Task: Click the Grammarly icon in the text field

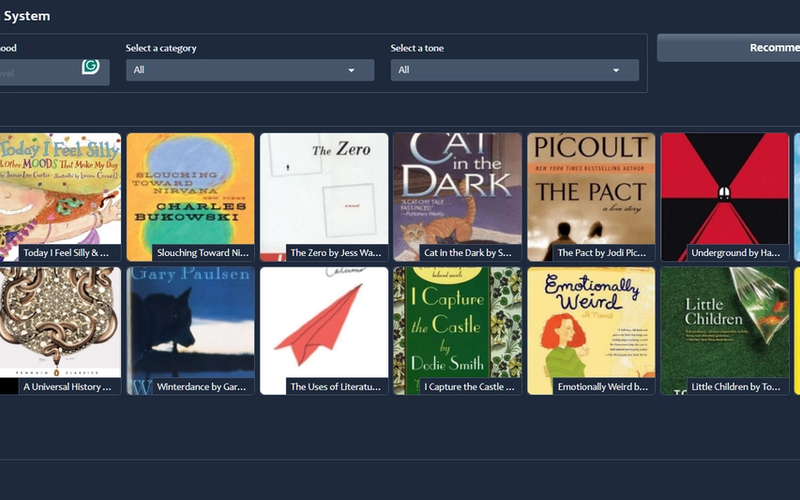Action: 91,66
